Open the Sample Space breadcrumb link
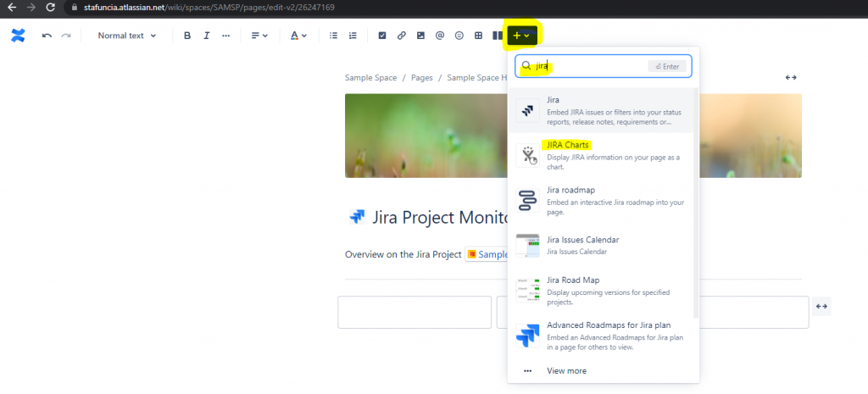 pyautogui.click(x=371, y=78)
